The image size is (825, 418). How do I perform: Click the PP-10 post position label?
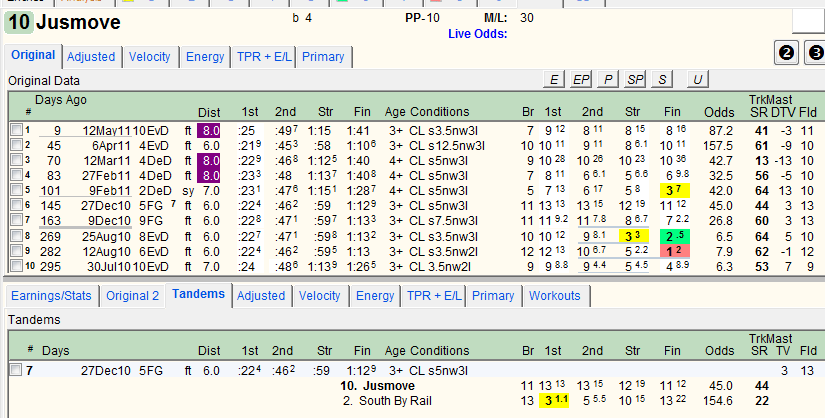[422, 18]
